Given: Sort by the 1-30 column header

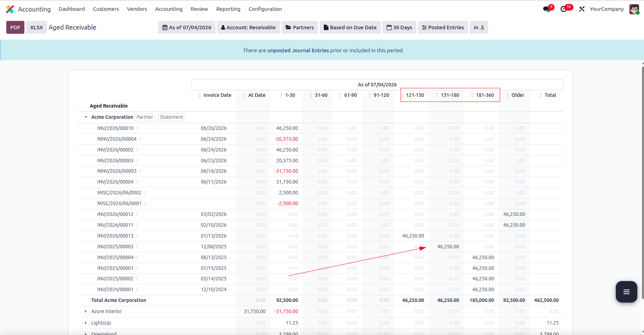Looking at the screenshot, I should click(x=288, y=95).
